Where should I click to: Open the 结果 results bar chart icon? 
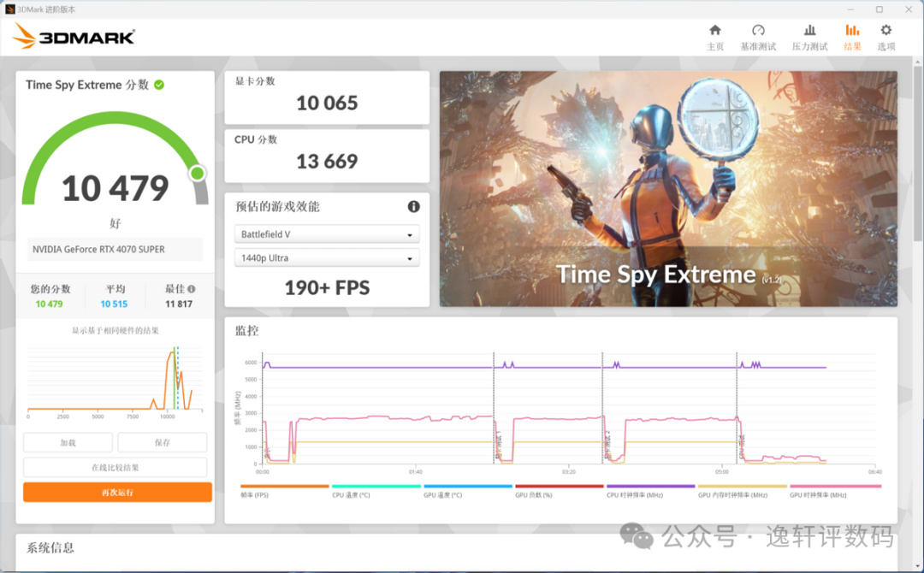tap(852, 30)
